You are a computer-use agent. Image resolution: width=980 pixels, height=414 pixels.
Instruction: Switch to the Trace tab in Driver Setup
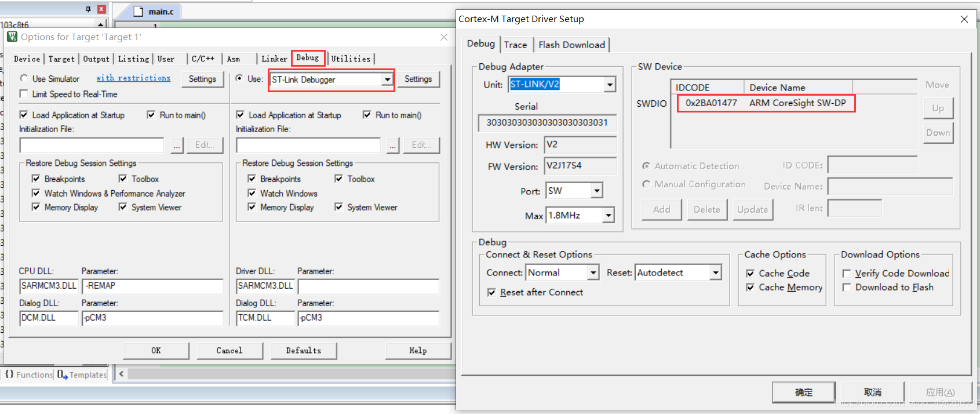[515, 45]
